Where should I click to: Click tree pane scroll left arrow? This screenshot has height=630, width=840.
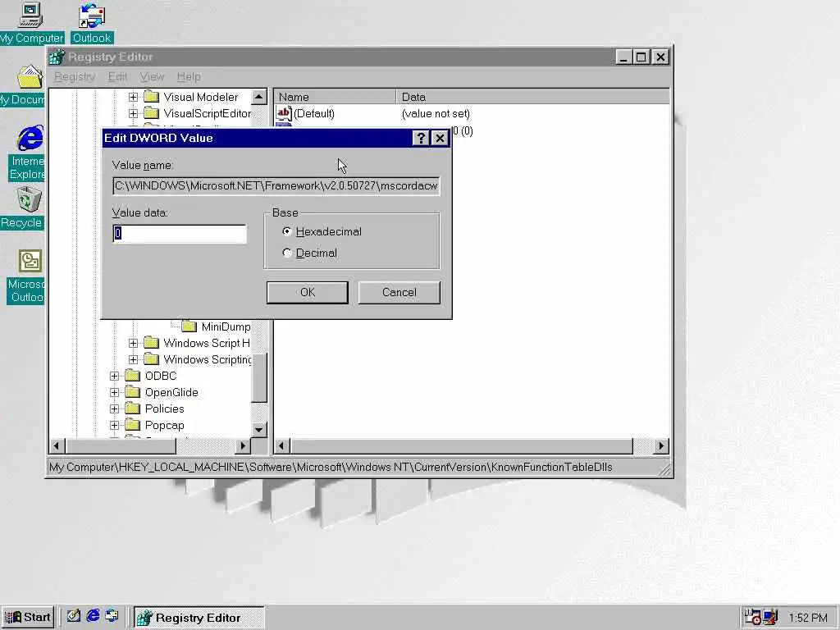(57, 445)
